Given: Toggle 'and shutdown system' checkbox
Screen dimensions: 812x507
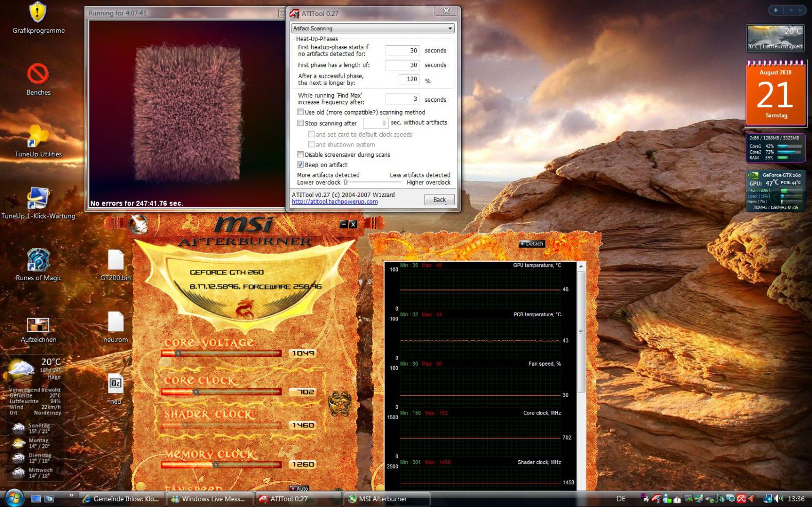Looking at the screenshot, I should click(311, 144).
